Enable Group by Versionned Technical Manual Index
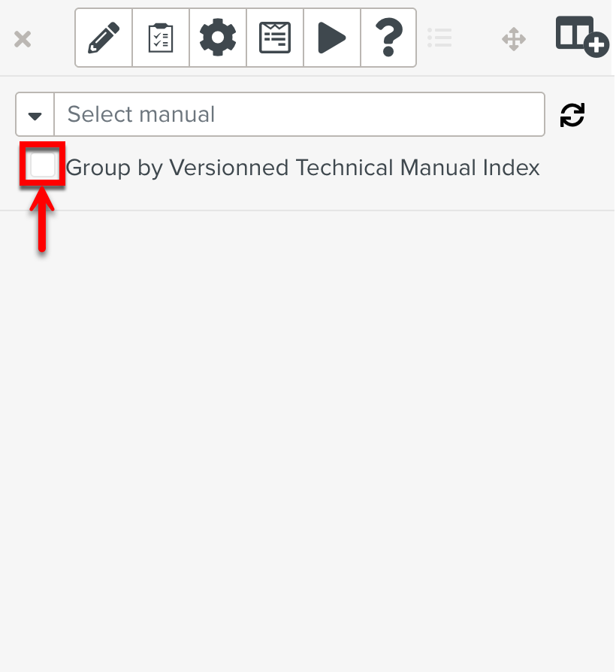 (x=42, y=164)
